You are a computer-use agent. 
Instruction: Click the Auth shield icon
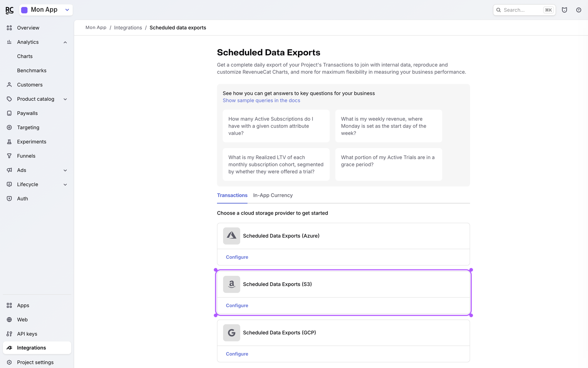pos(9,199)
